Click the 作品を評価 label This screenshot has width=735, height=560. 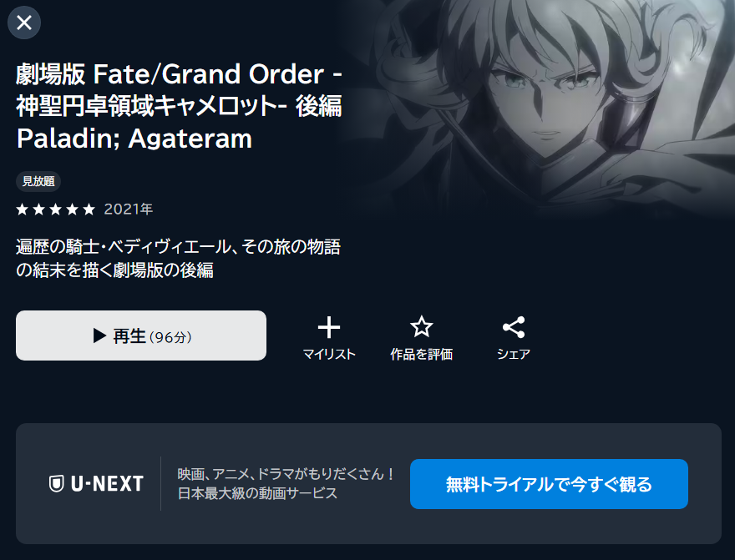click(x=422, y=355)
